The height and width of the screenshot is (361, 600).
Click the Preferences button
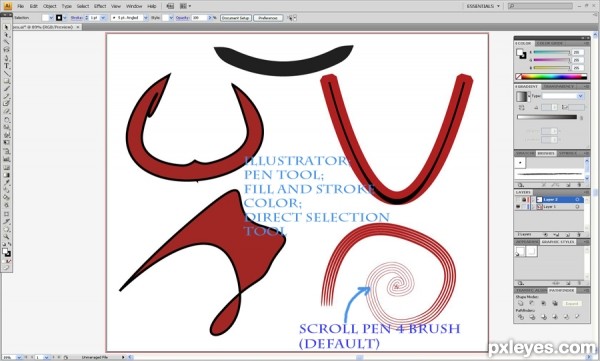pyautogui.click(x=268, y=18)
